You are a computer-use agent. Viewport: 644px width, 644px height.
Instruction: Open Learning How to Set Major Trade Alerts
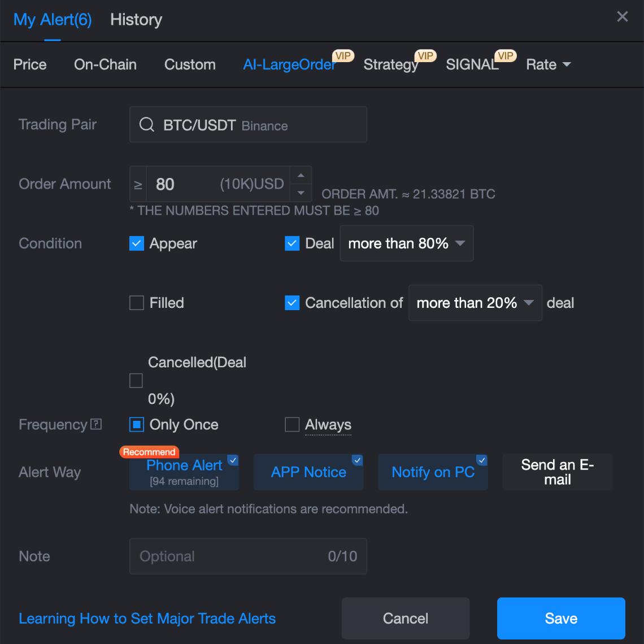(147, 618)
